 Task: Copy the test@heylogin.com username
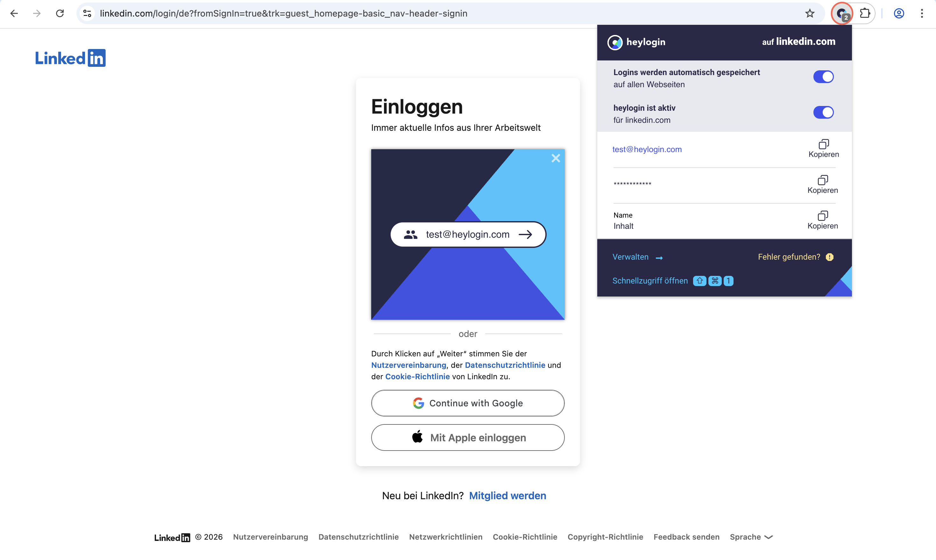(x=824, y=149)
